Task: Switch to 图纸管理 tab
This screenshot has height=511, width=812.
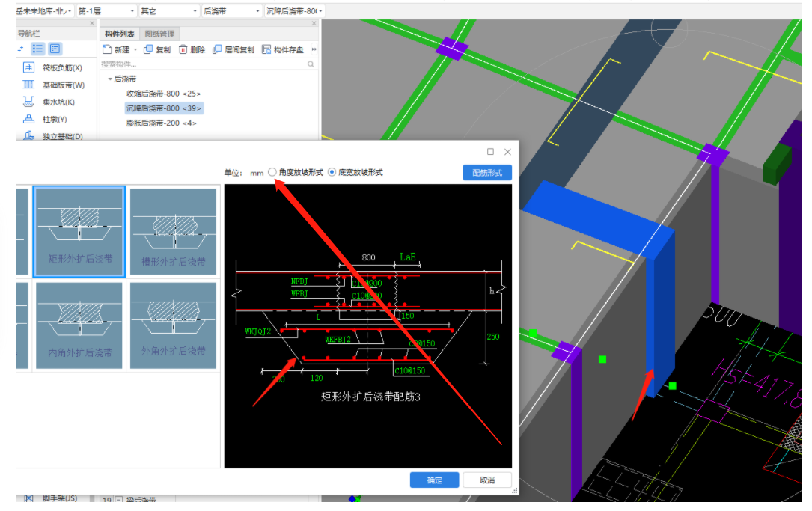Action: [x=159, y=34]
